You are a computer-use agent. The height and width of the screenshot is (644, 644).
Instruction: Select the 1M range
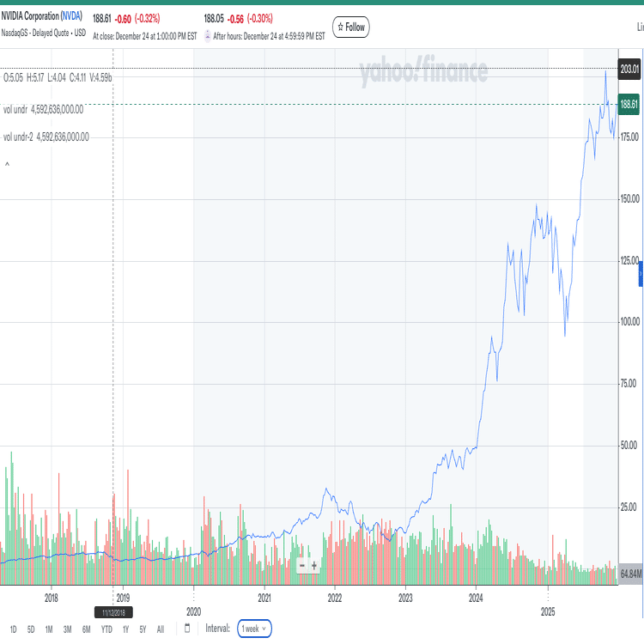tap(49, 629)
